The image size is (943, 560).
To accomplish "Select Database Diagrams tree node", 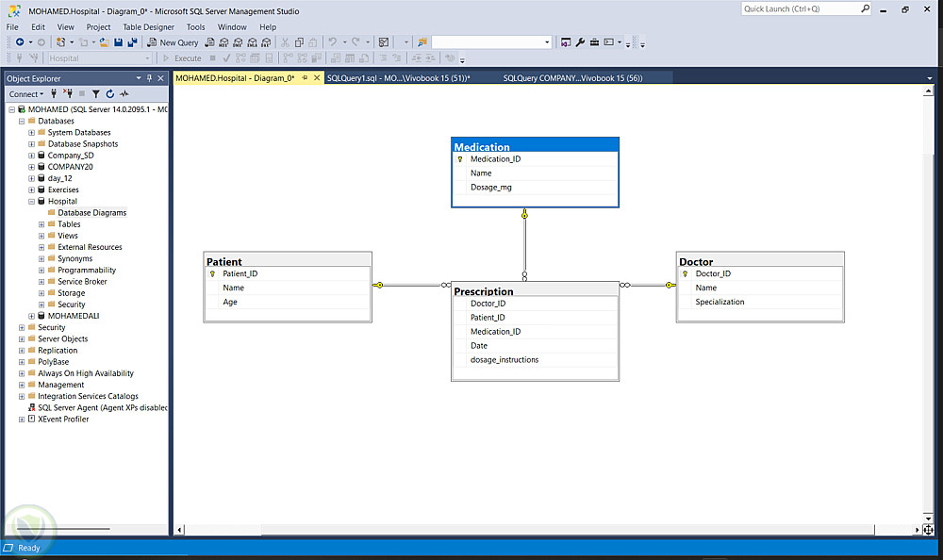I will [92, 213].
